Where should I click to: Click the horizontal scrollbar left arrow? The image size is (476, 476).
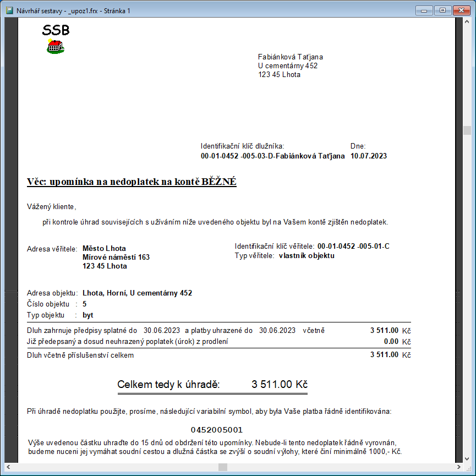click(9, 467)
